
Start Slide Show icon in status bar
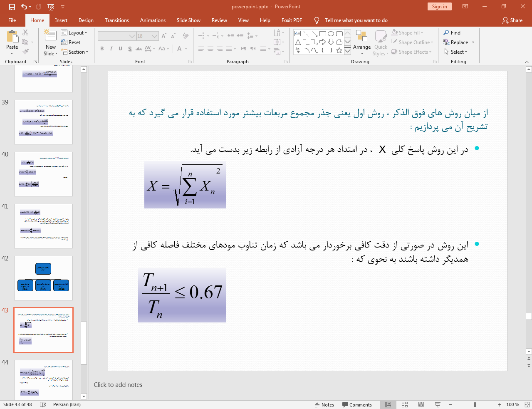click(x=438, y=404)
